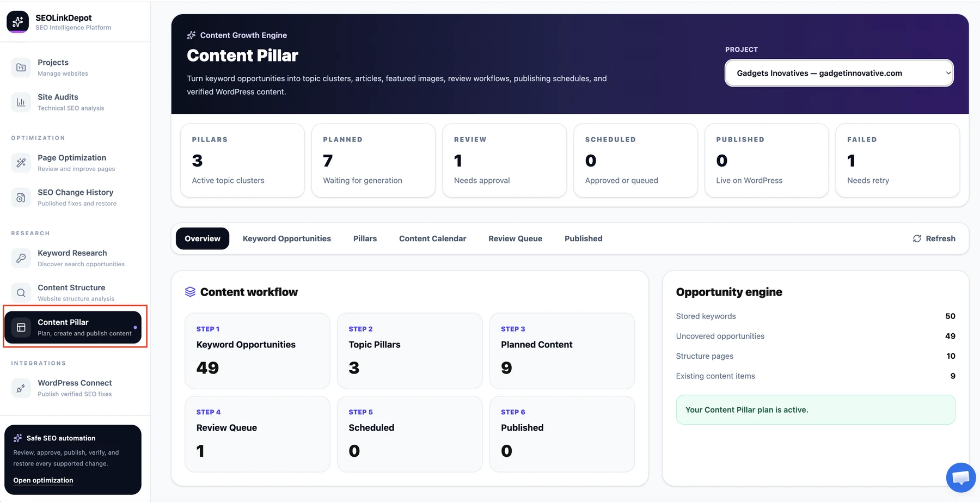Click the Refresh circular arrows icon
The image size is (980, 502).
(917, 238)
